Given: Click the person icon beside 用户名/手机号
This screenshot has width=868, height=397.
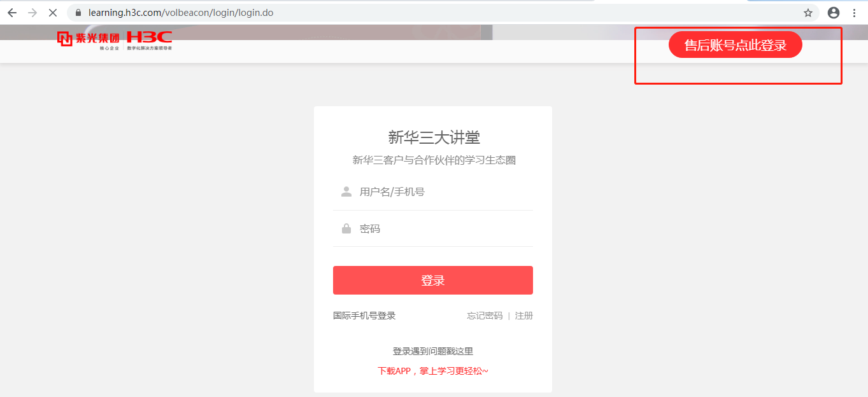Looking at the screenshot, I should pyautogui.click(x=346, y=192).
